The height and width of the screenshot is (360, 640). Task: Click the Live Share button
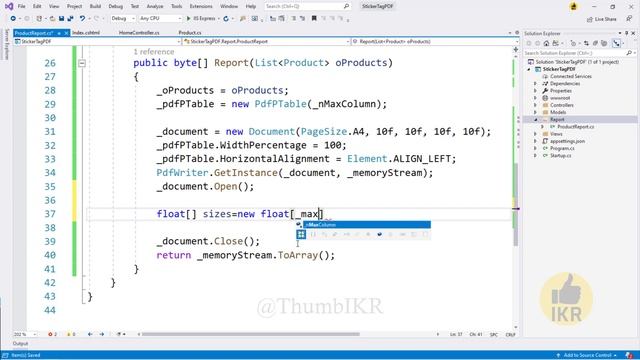602,19
